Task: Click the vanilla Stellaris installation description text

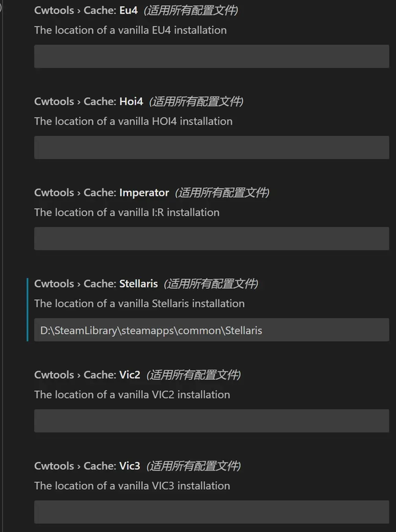Action: click(x=139, y=303)
